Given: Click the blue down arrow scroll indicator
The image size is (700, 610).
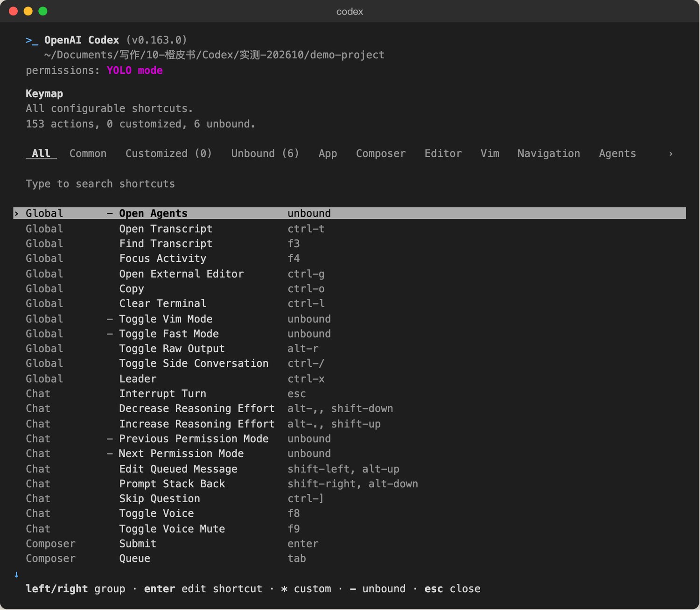Looking at the screenshot, I should (x=16, y=575).
